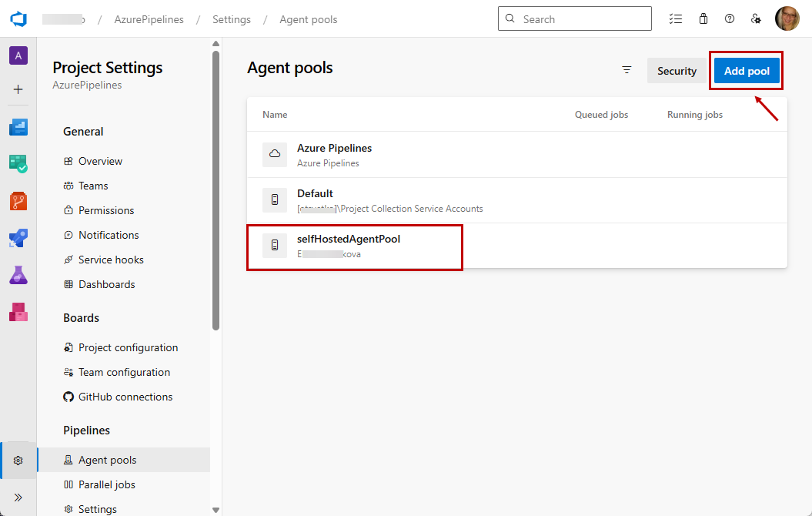Image resolution: width=812 pixels, height=516 pixels.
Task: Click the Project Settings heading
Action: pyautogui.click(x=108, y=68)
